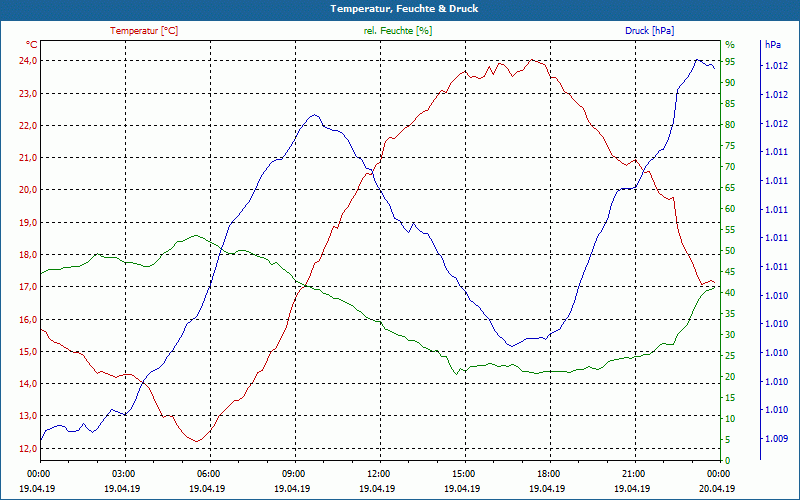Click the 15,0 temperature axis value
This screenshot has height=500, width=800.
tap(28, 352)
